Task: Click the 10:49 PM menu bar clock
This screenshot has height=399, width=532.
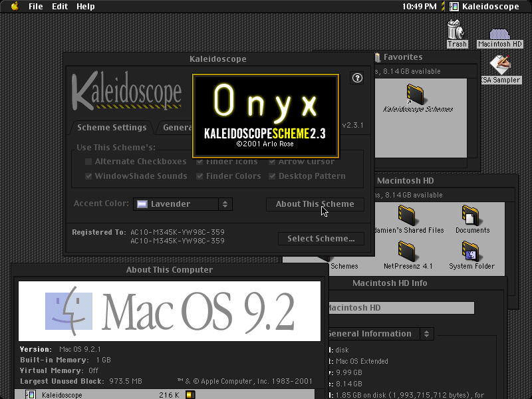Action: pos(420,7)
